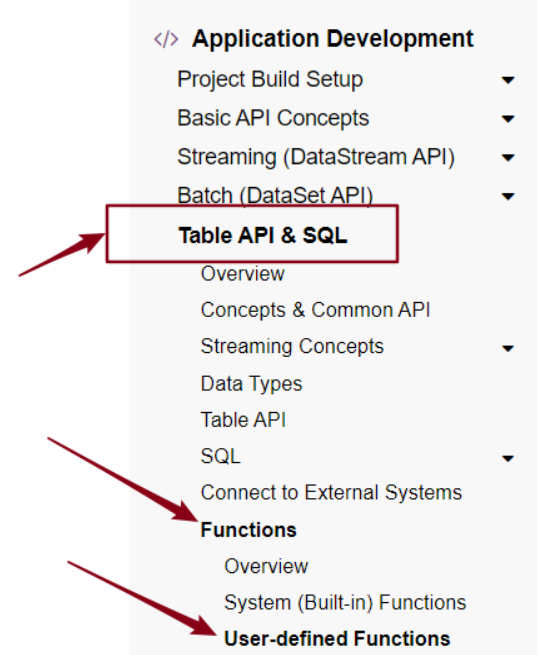Viewport: 539px width, 655px height.
Task: Click the code brackets icon beside Application Development
Action: click(166, 39)
